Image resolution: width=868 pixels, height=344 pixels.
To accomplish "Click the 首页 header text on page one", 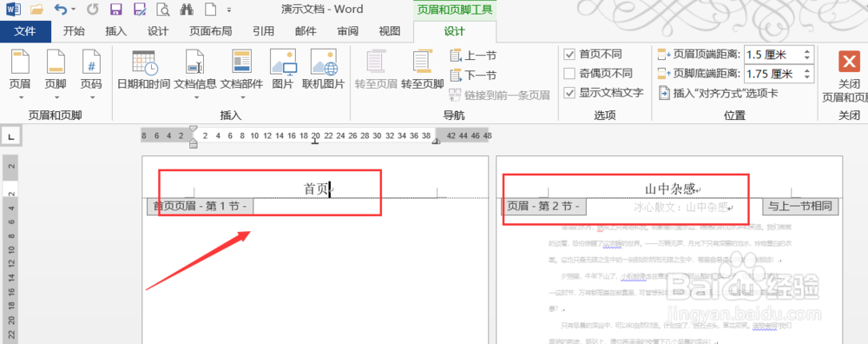I will point(317,189).
